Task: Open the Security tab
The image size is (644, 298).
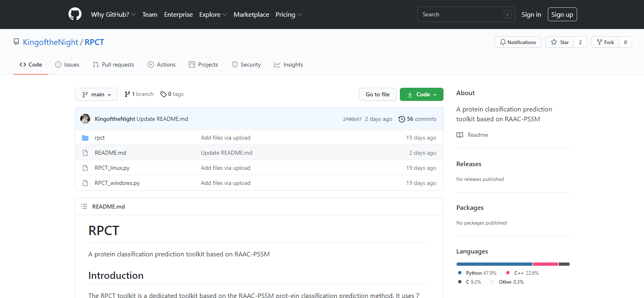Action: click(x=246, y=64)
